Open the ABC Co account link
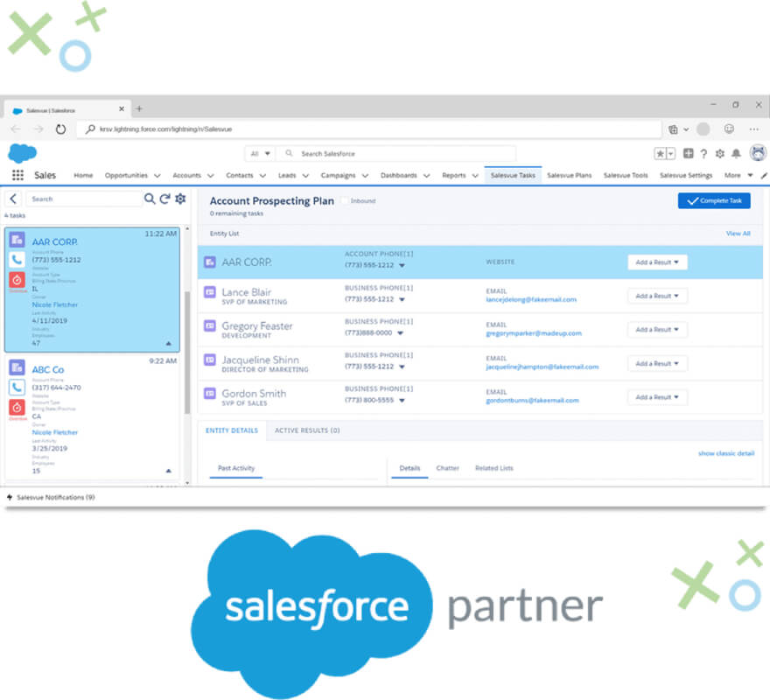Image resolution: width=770 pixels, height=700 pixels. pyautogui.click(x=48, y=369)
